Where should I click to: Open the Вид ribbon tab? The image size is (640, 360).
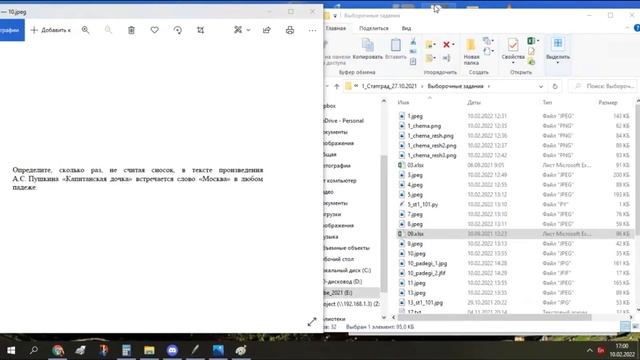[406, 28]
